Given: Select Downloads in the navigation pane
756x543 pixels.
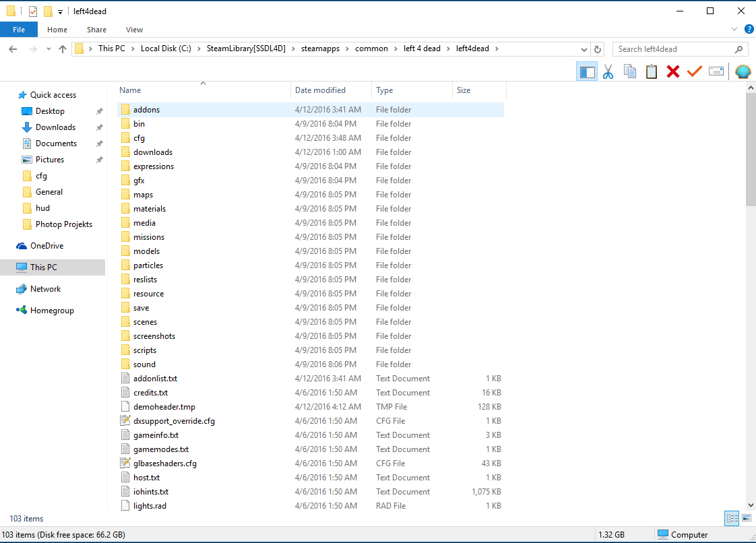Looking at the screenshot, I should [x=55, y=127].
